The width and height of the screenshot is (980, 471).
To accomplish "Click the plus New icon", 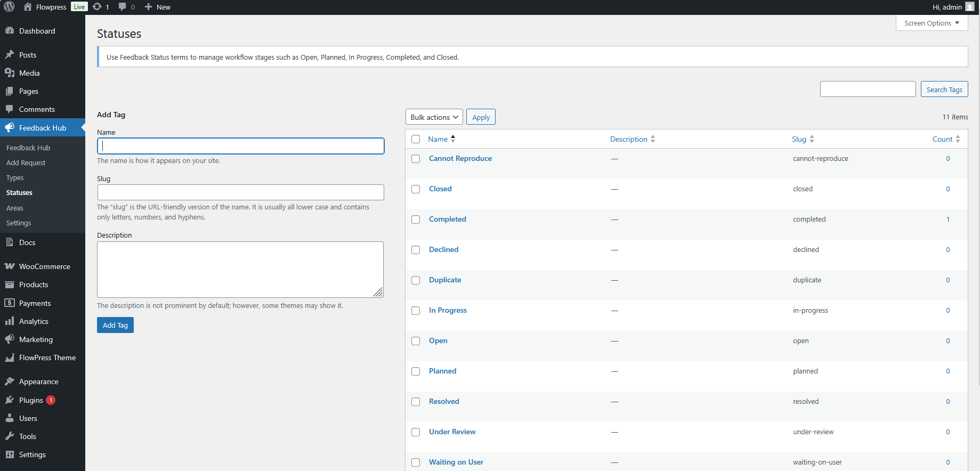I will [149, 7].
